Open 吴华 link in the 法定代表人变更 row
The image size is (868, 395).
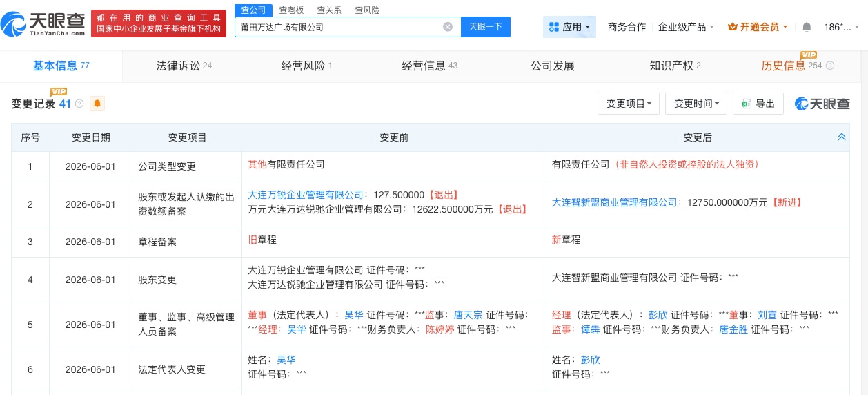pos(286,360)
